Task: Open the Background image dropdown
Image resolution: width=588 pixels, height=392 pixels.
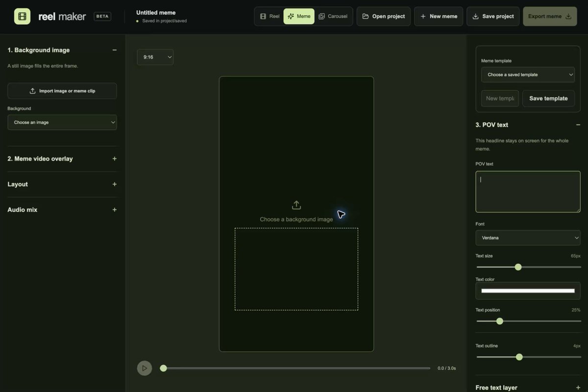Action: point(62,122)
